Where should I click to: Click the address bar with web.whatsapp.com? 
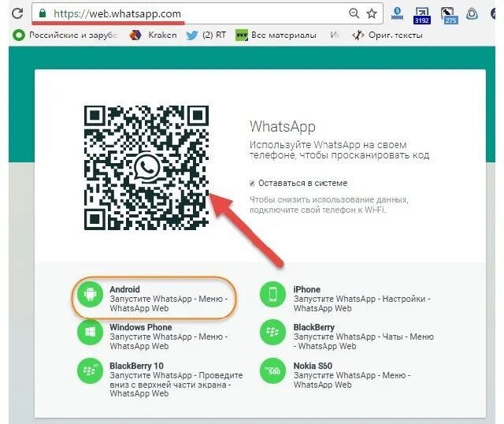[207, 13]
